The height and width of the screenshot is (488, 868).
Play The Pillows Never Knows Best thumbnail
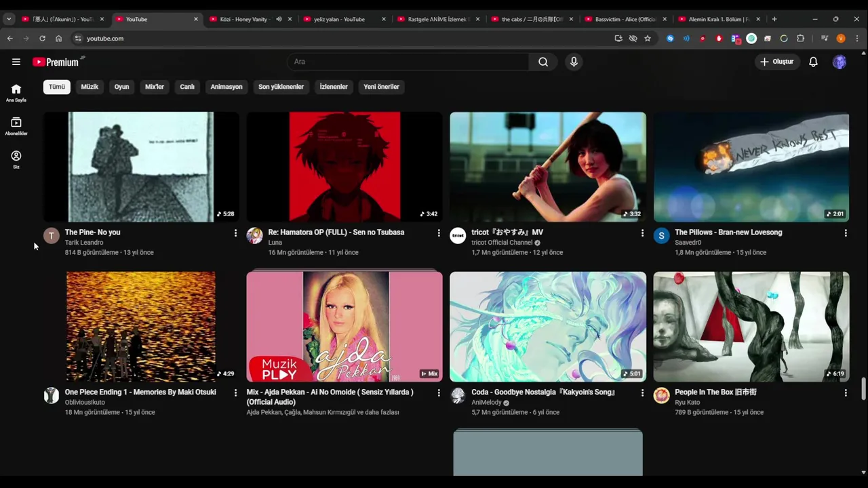[751, 167]
